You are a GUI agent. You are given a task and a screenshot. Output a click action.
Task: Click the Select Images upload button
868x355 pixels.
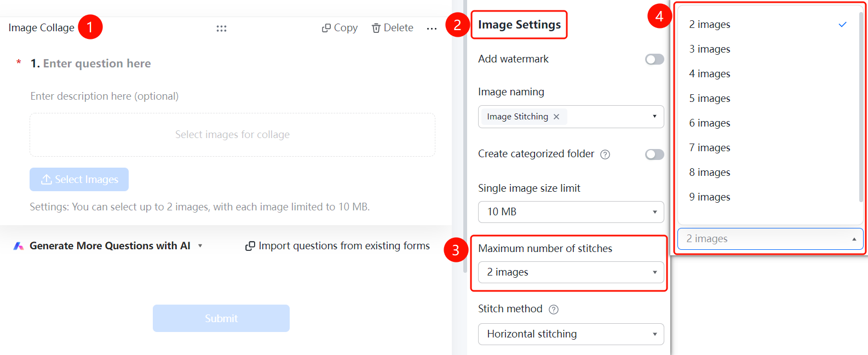pyautogui.click(x=79, y=180)
